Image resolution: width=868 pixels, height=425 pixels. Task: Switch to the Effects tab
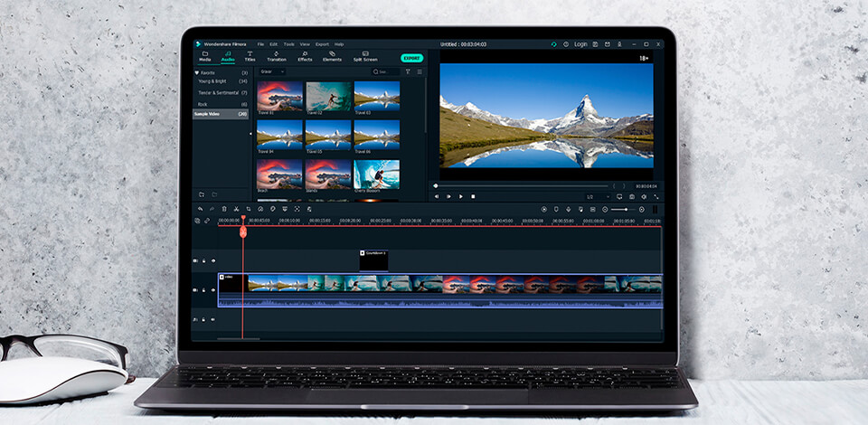coord(305,56)
